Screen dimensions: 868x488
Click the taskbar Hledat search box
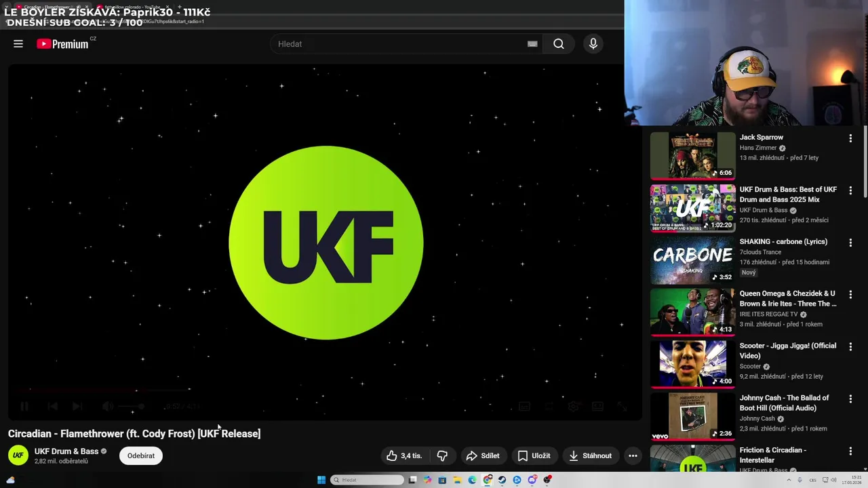coord(368,480)
